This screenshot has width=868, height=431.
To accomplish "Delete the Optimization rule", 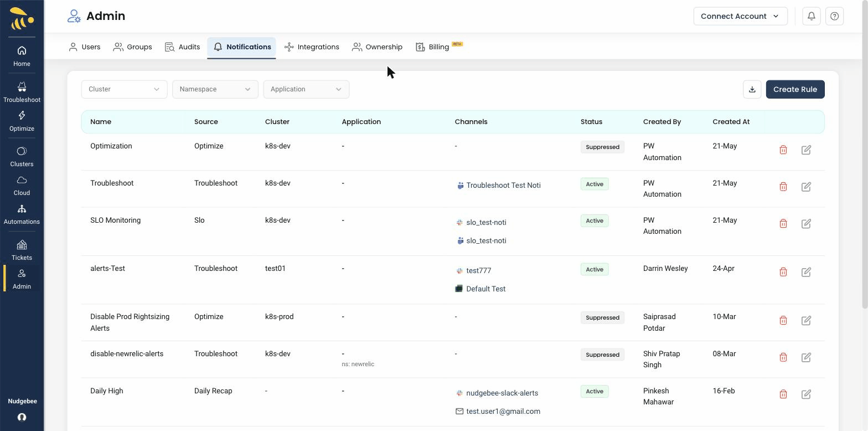I will [783, 150].
